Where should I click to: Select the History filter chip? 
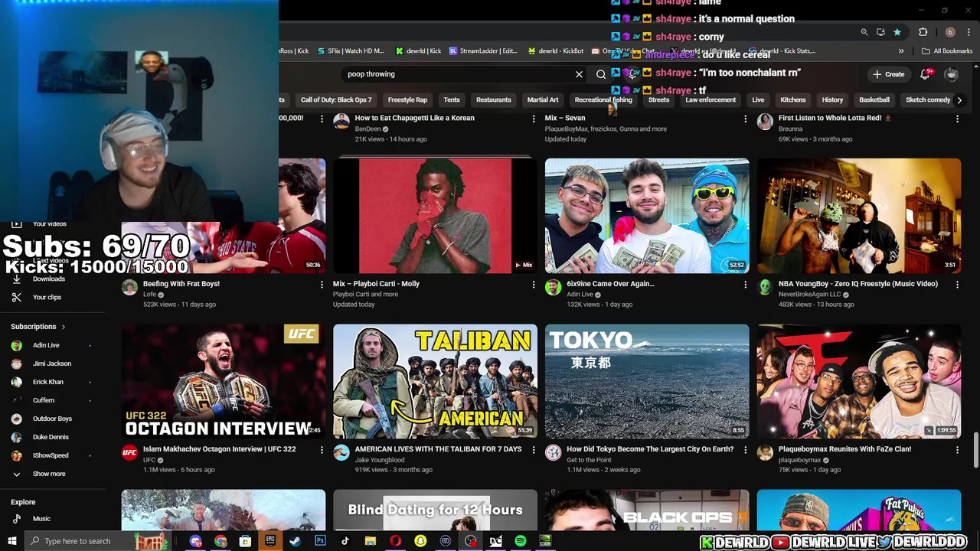(832, 99)
